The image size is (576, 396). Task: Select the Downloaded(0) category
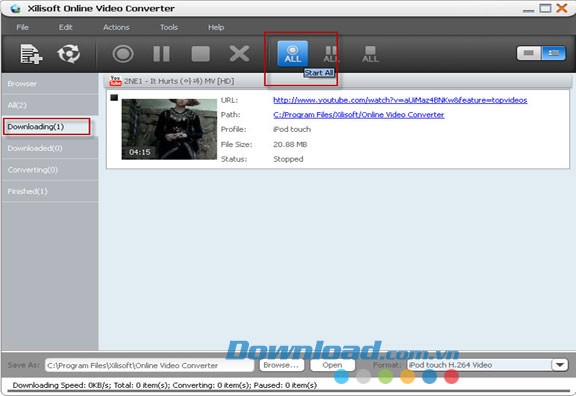coord(50,148)
